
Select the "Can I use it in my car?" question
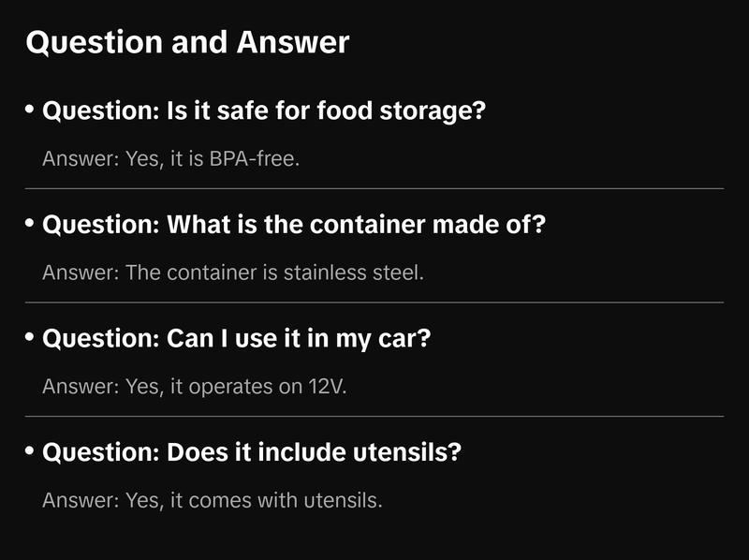(x=236, y=339)
